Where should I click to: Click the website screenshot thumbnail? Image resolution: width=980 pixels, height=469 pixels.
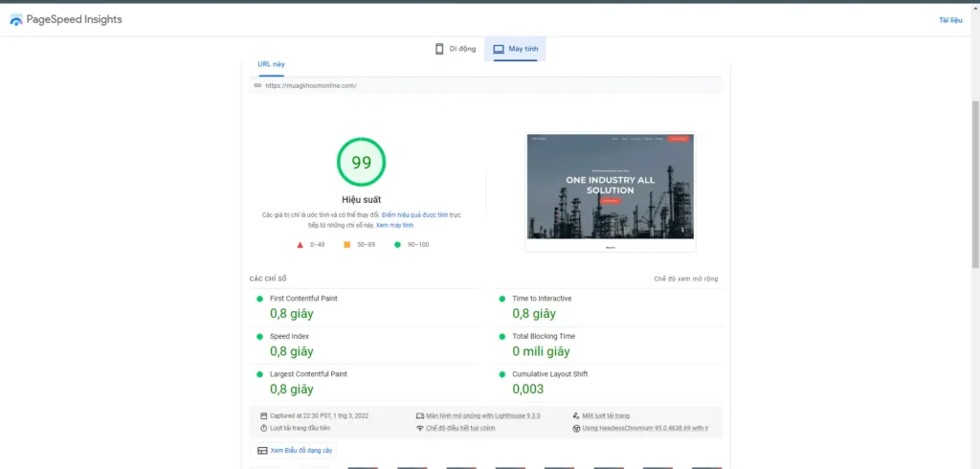[x=611, y=191]
